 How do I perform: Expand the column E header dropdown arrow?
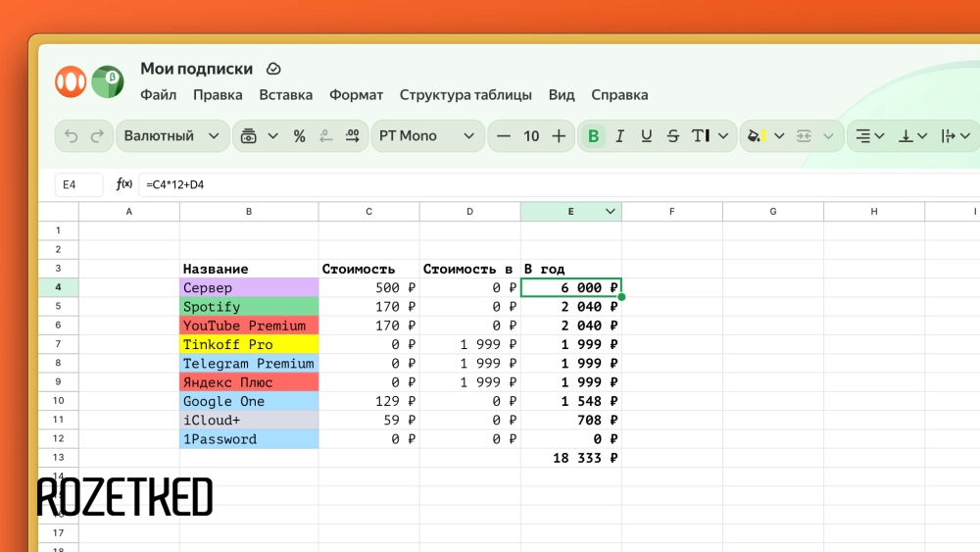point(611,211)
